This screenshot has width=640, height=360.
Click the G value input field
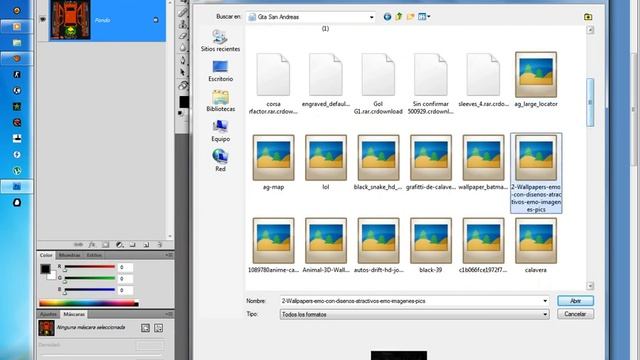(x=125, y=279)
